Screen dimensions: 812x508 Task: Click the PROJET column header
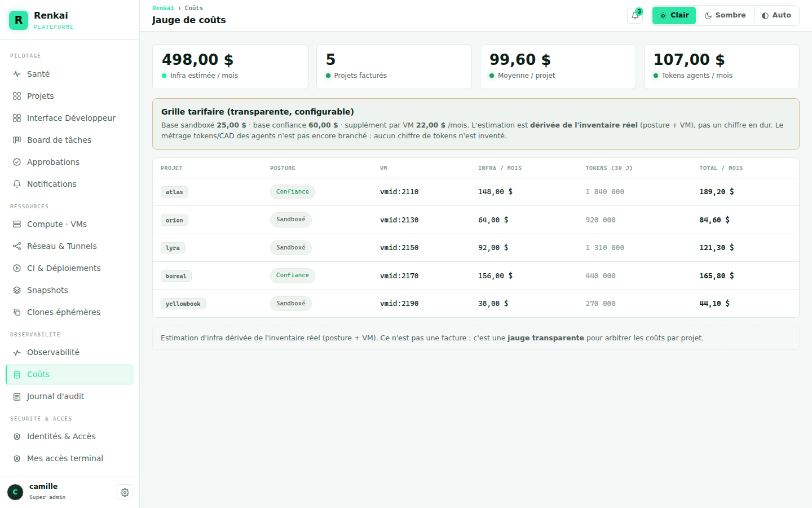pyautogui.click(x=171, y=168)
